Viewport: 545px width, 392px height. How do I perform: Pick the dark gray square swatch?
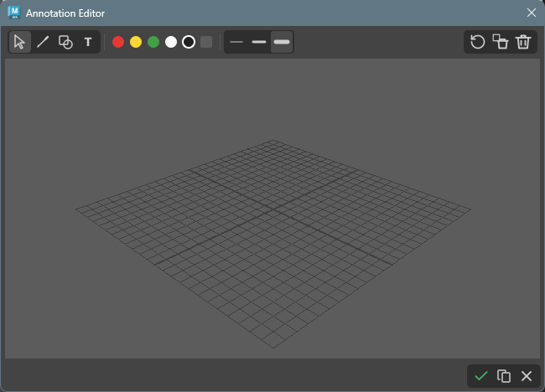pyautogui.click(x=206, y=42)
